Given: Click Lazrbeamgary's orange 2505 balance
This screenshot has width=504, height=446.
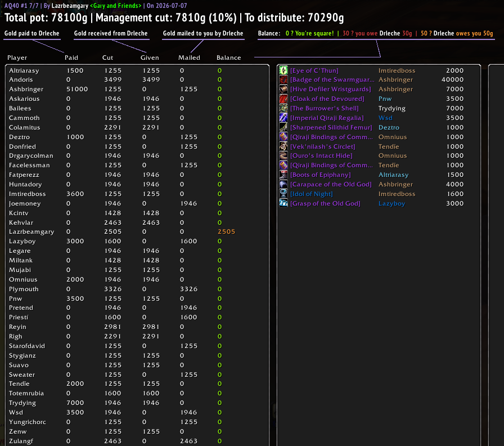Looking at the screenshot, I should click(x=226, y=231).
